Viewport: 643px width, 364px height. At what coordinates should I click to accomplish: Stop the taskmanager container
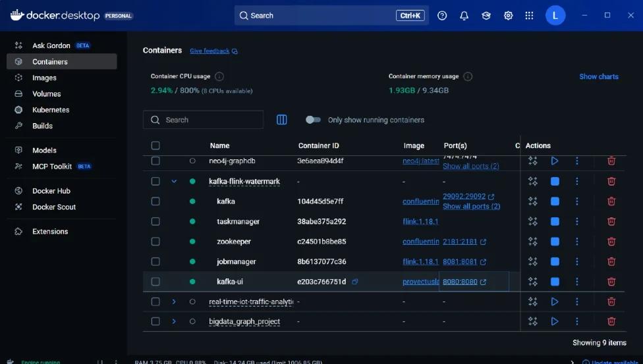click(555, 221)
